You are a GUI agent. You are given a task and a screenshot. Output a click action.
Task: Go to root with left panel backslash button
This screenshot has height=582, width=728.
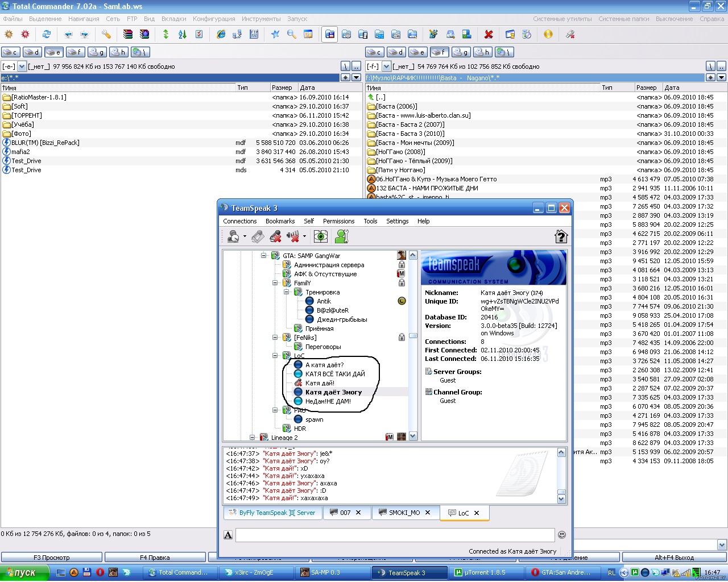pyautogui.click(x=345, y=66)
